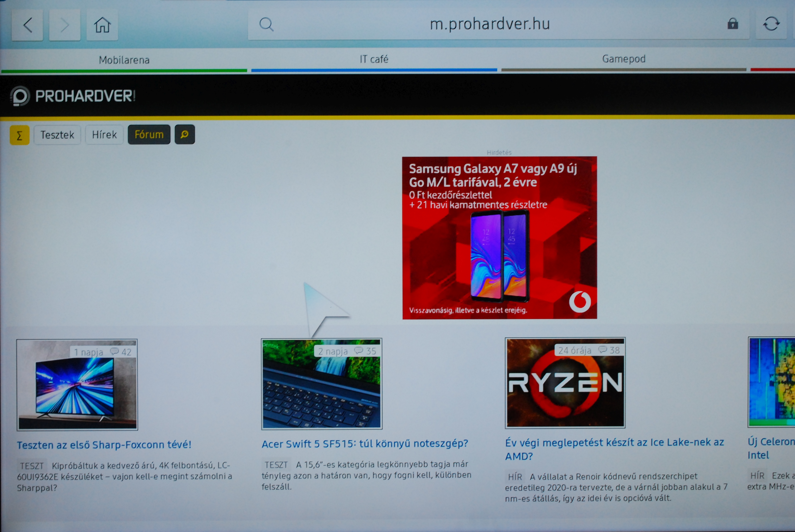The image size is (795, 532).
Task: Click the padlock security icon
Action: coord(733,24)
